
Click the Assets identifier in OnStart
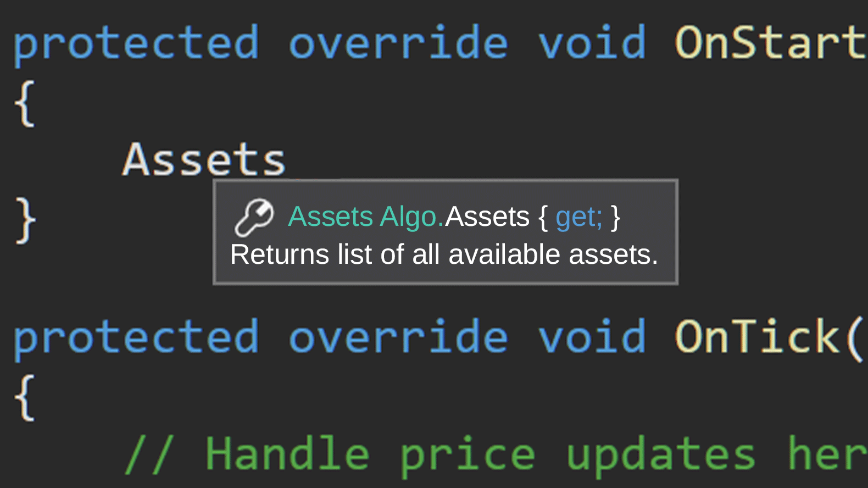204,160
